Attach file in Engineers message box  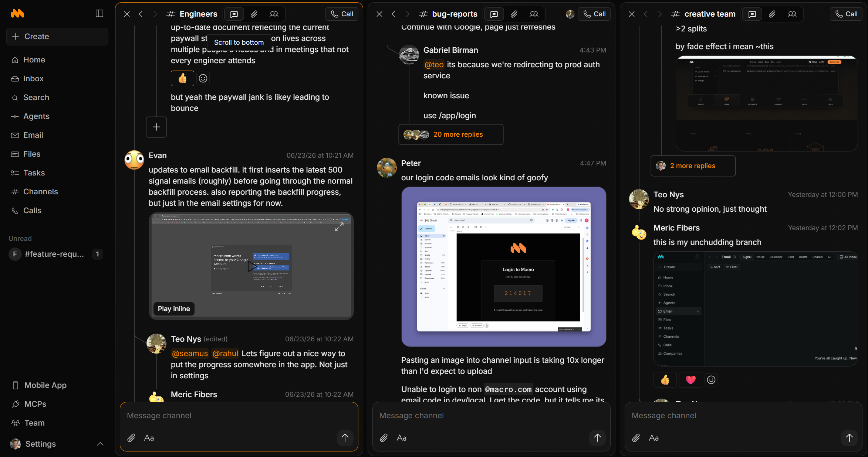point(131,438)
